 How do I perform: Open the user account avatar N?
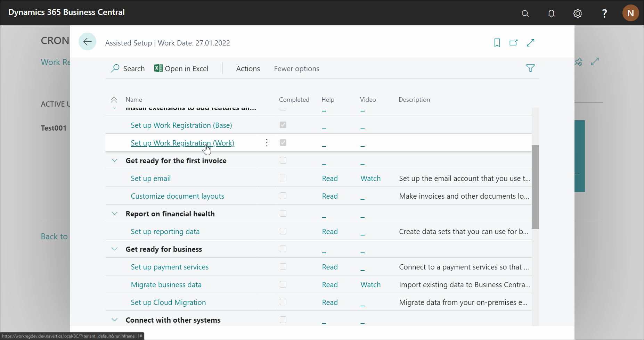tap(630, 13)
